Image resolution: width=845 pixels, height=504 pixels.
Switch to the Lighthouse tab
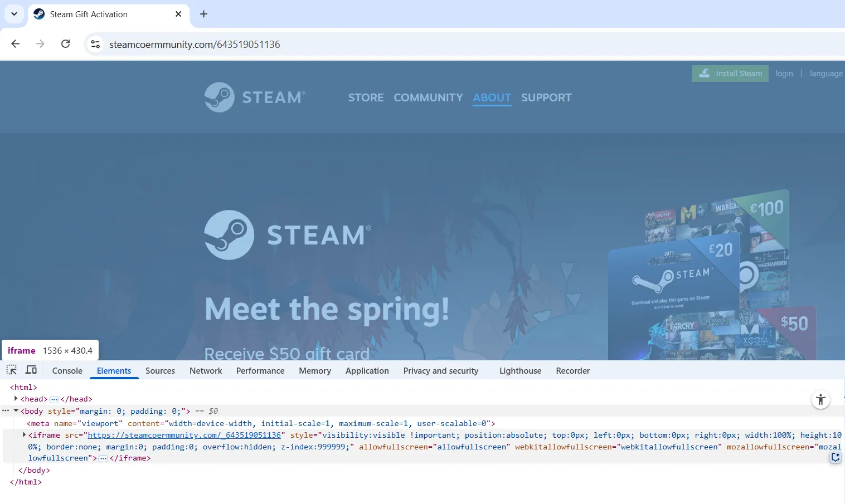(x=521, y=371)
